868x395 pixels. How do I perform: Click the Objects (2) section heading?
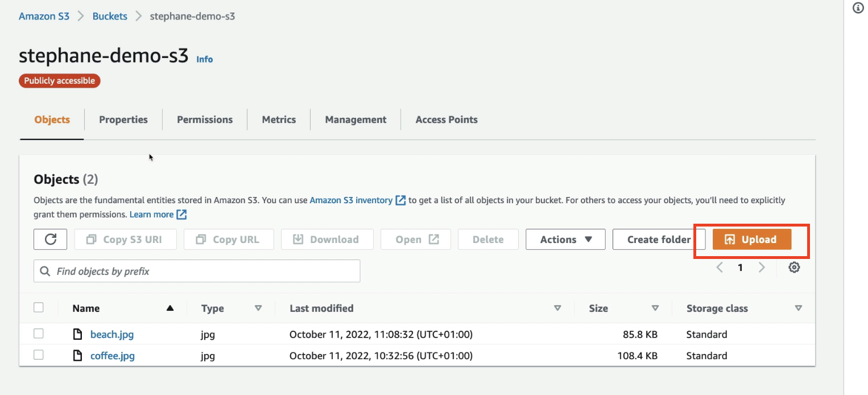click(66, 179)
